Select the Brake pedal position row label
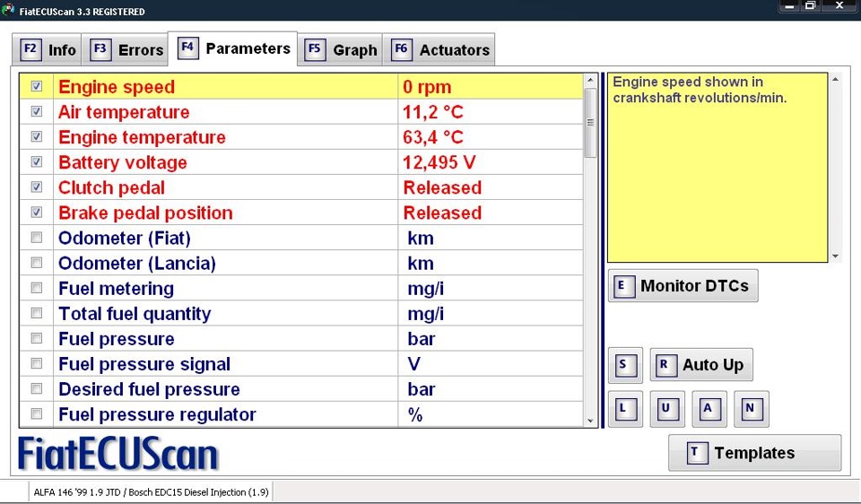This screenshot has width=861, height=504. [x=145, y=213]
